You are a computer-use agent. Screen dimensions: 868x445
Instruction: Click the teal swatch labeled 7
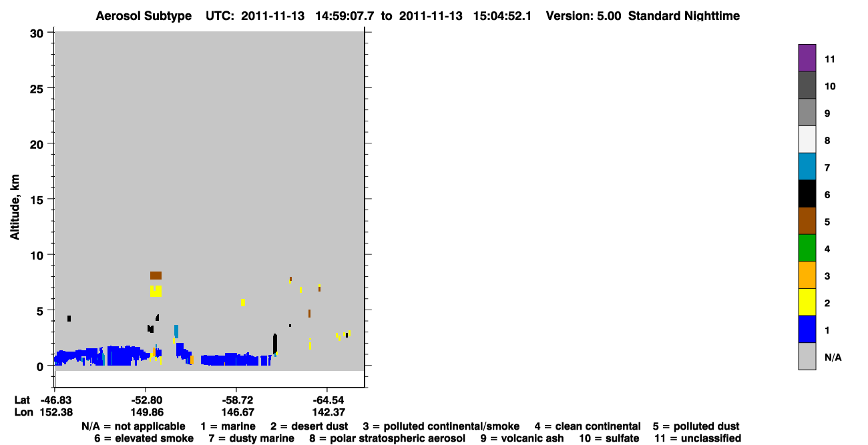807,167
